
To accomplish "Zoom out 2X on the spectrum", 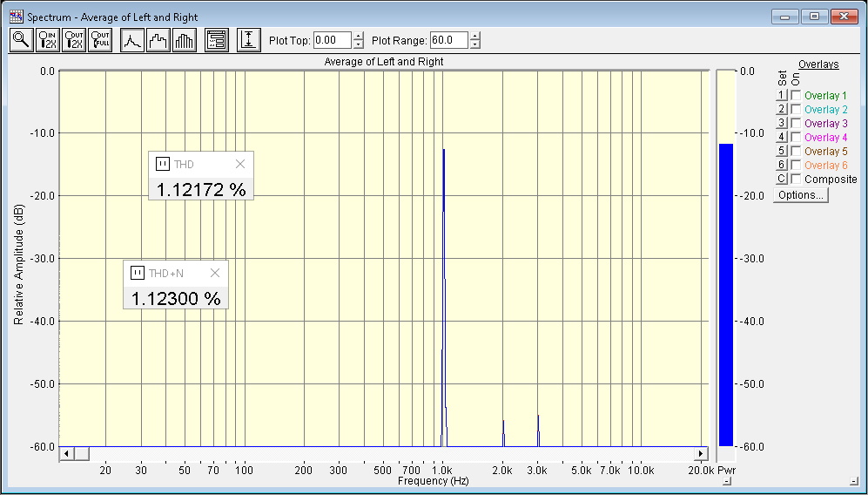I will click(x=75, y=40).
